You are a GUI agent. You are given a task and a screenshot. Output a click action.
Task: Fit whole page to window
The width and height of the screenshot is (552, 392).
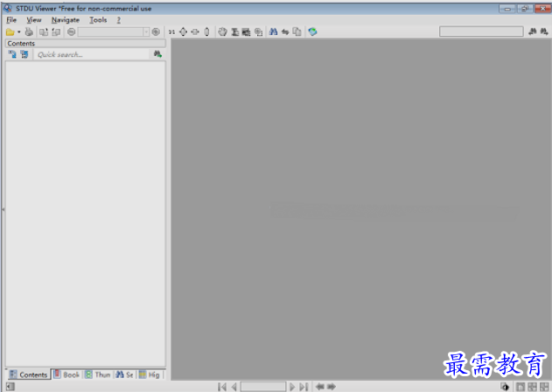[183, 32]
